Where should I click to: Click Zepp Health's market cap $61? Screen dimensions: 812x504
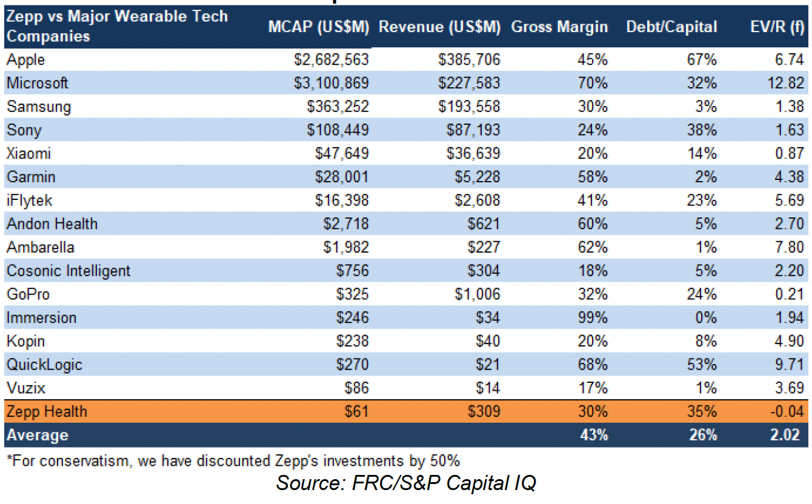point(357,412)
